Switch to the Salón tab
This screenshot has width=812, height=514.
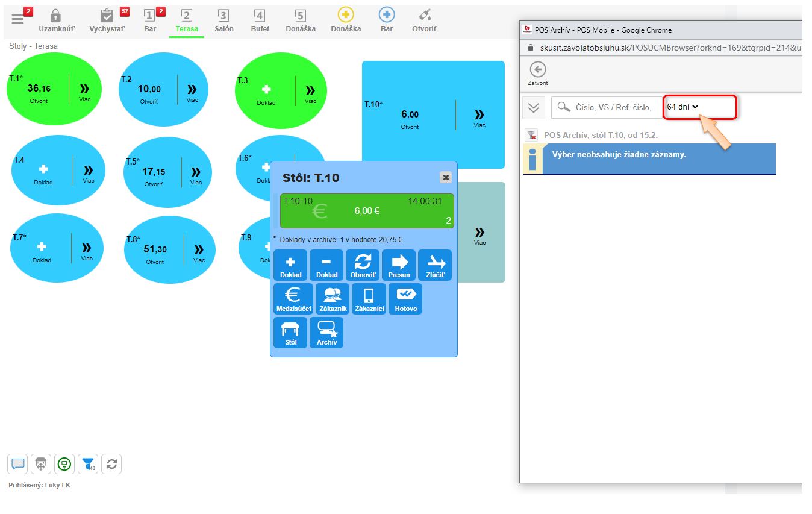coord(223,20)
